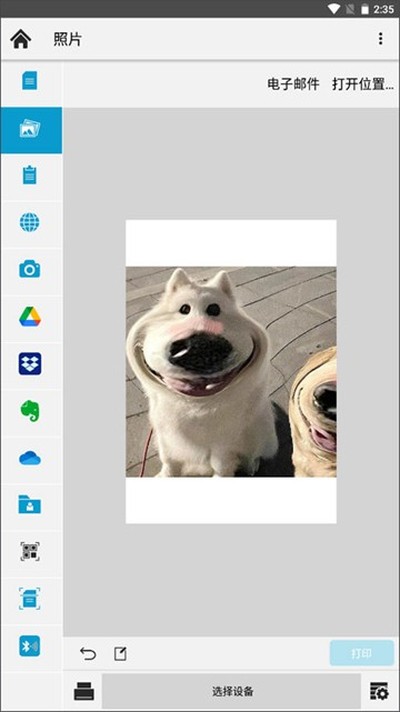Viewport: 400px width, 712px height.
Task: Select the 电子邮件 option
Action: coord(293,84)
